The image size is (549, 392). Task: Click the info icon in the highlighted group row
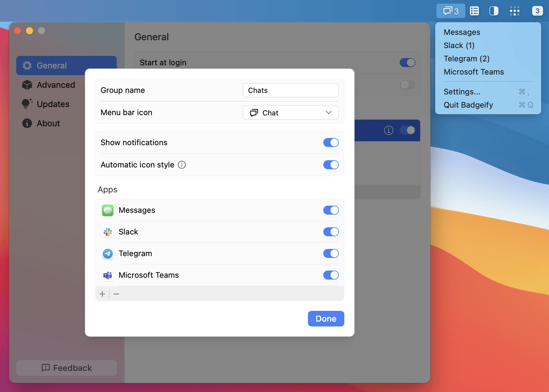pyautogui.click(x=389, y=130)
